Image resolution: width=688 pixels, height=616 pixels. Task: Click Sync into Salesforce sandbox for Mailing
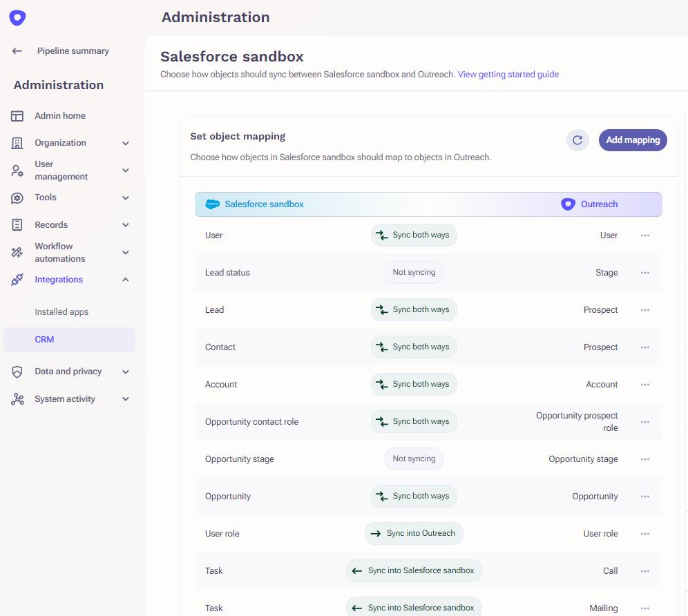click(x=414, y=607)
